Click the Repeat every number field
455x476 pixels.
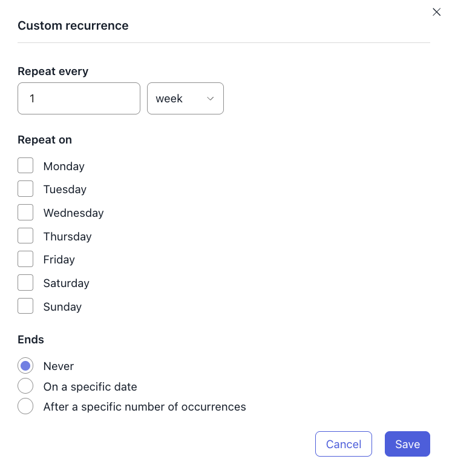[79, 99]
